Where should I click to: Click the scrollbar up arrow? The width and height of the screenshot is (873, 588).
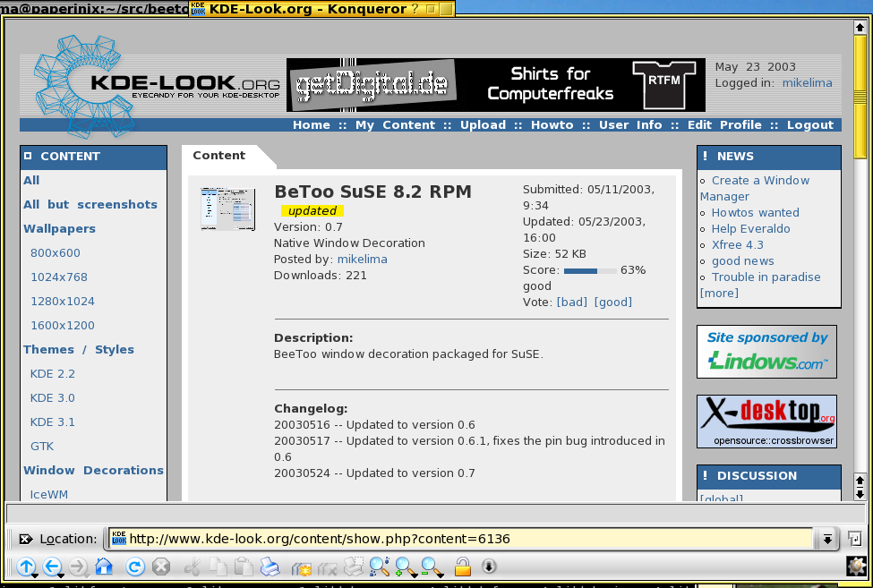860,27
